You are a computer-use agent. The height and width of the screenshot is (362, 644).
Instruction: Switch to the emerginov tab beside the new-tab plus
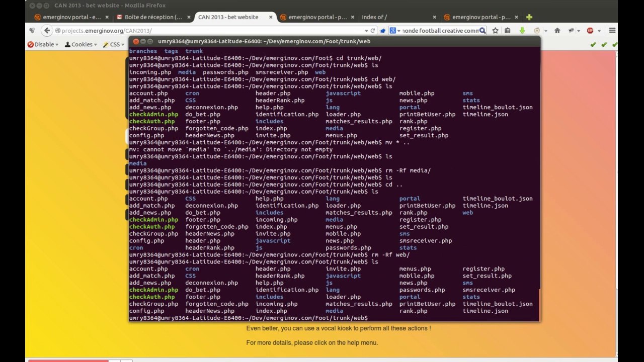click(x=481, y=17)
